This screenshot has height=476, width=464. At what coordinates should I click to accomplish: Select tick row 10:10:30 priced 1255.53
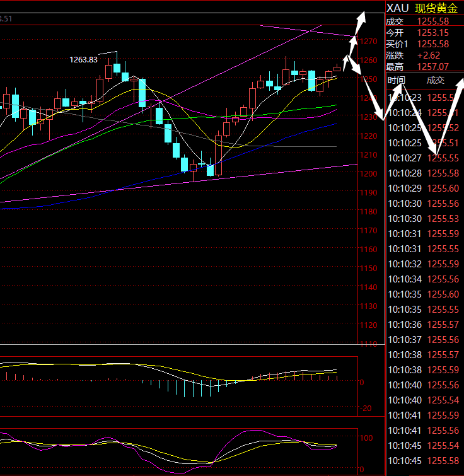pos(424,219)
